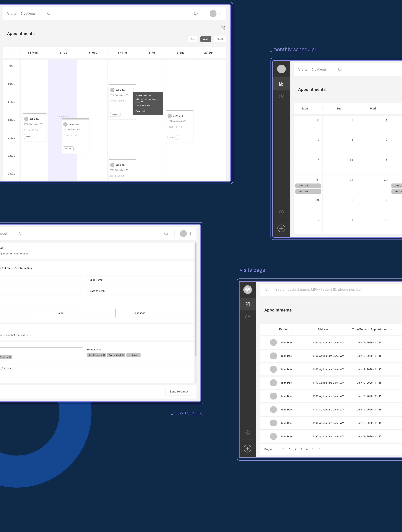Switch to Month view
Image resolution: width=402 pixels, height=532 pixels.
220,39
